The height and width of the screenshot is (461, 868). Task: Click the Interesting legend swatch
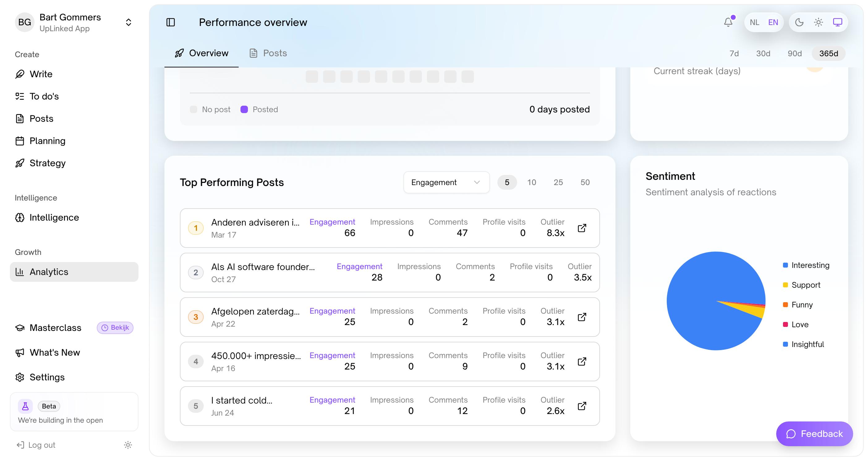(785, 265)
